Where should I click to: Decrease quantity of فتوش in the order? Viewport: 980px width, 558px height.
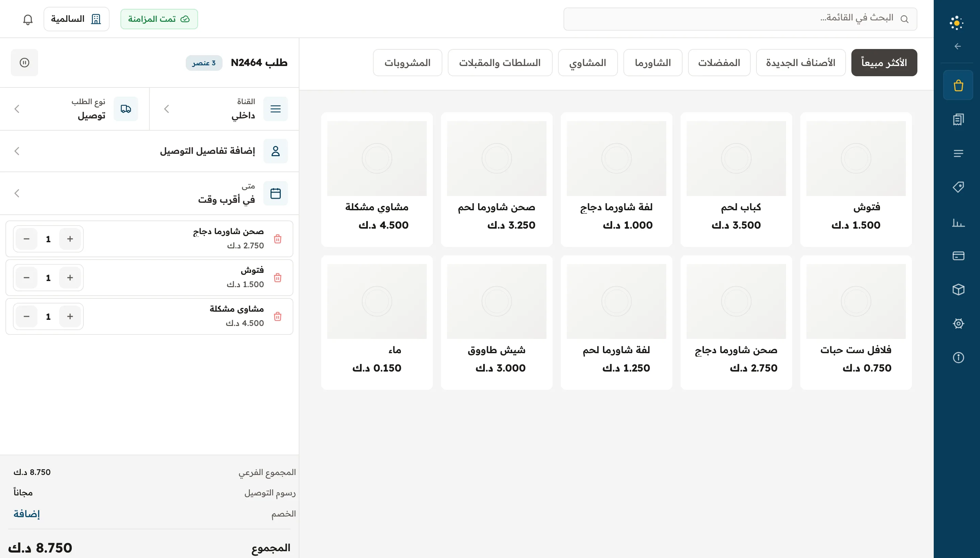point(27,277)
